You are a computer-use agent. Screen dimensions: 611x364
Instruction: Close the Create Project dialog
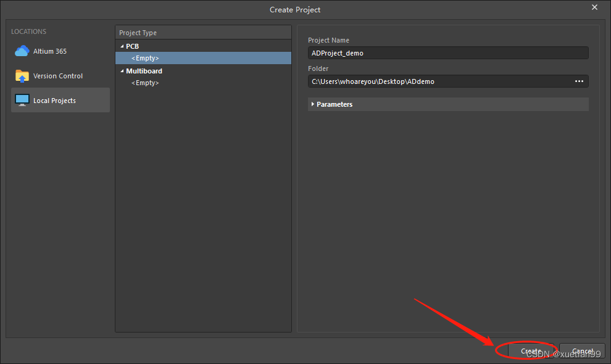(594, 7)
